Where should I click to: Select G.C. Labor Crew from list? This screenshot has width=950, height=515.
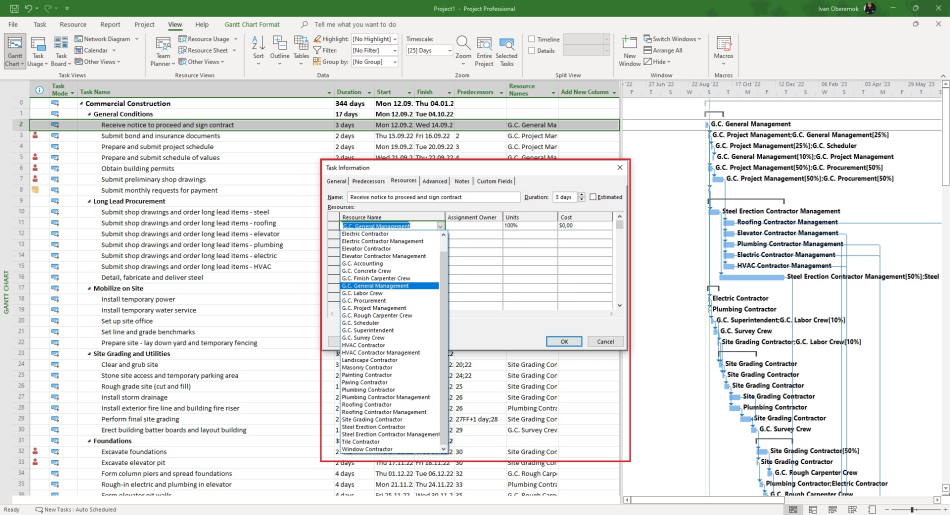click(x=390, y=293)
